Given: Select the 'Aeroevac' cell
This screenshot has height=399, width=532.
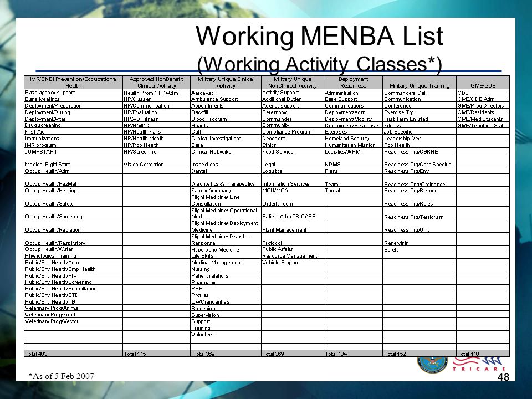Looking at the screenshot, I should coord(226,93).
